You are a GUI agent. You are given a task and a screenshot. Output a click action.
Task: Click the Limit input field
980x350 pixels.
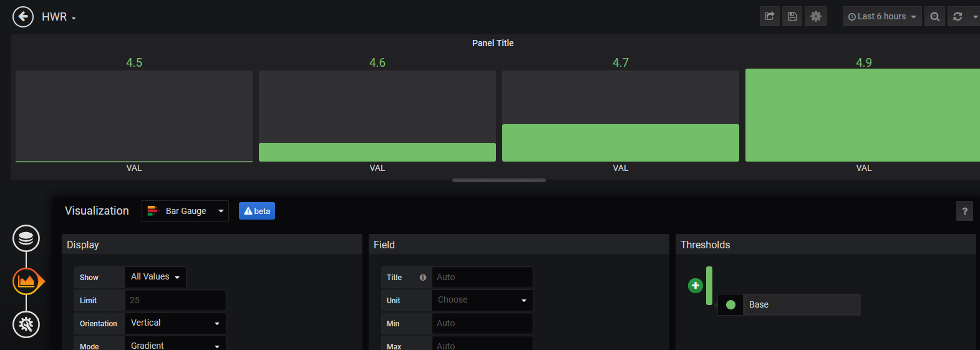(175, 300)
